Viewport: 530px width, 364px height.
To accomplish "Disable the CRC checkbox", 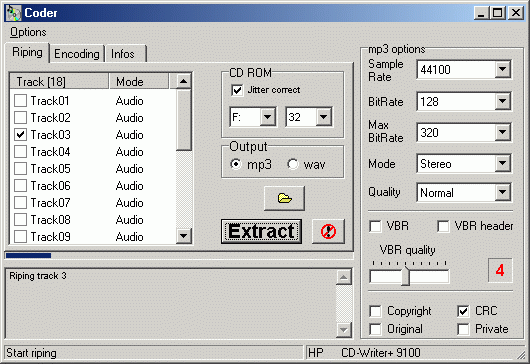I will (x=463, y=311).
